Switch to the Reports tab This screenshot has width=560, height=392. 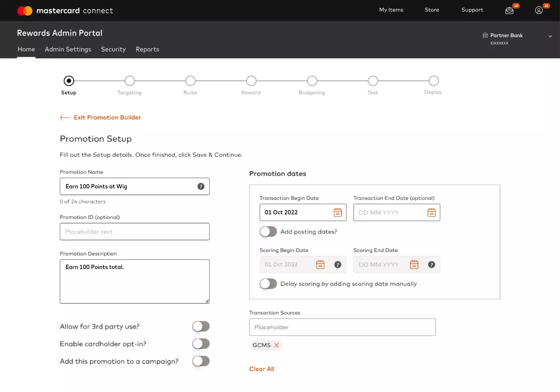147,49
